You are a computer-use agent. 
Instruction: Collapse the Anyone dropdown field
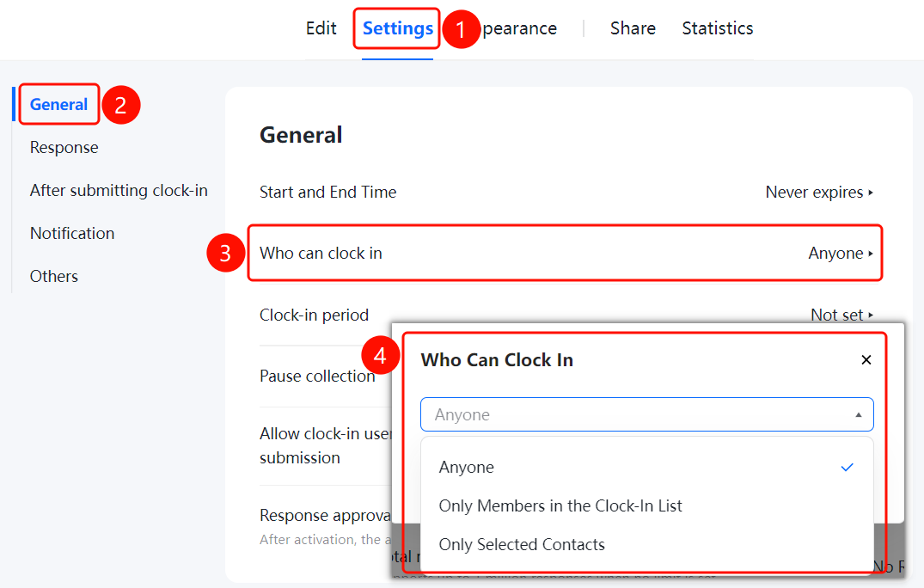point(647,415)
